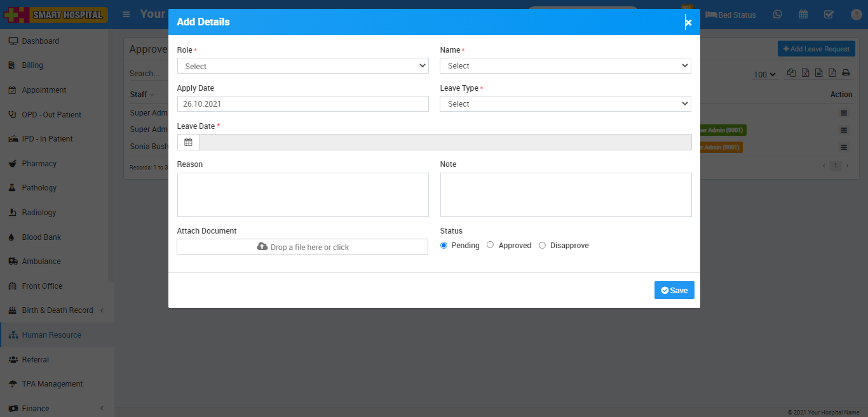Choose the Disapprove status option
Screen dimensions: 868x417
(x=542, y=245)
